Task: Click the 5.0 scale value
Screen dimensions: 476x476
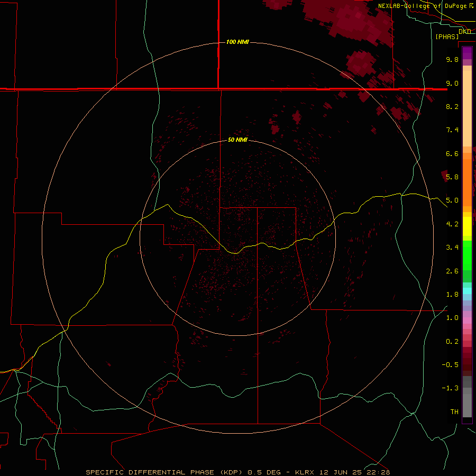Action: tap(452, 200)
